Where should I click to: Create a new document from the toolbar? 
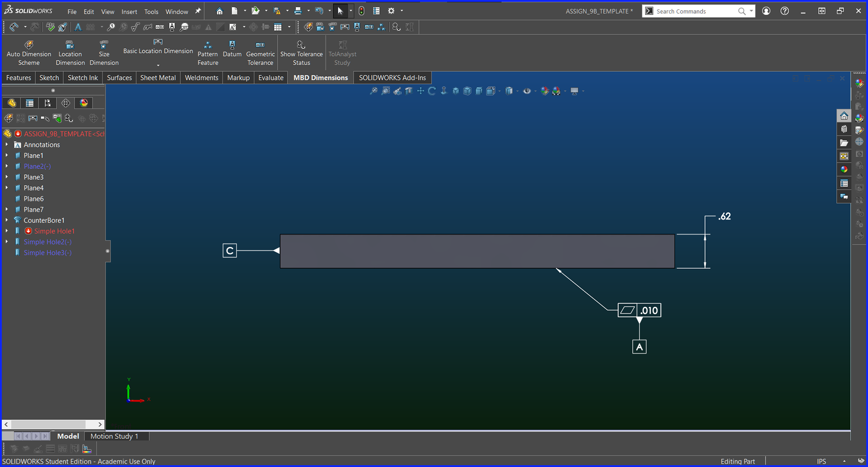pyautogui.click(x=235, y=11)
